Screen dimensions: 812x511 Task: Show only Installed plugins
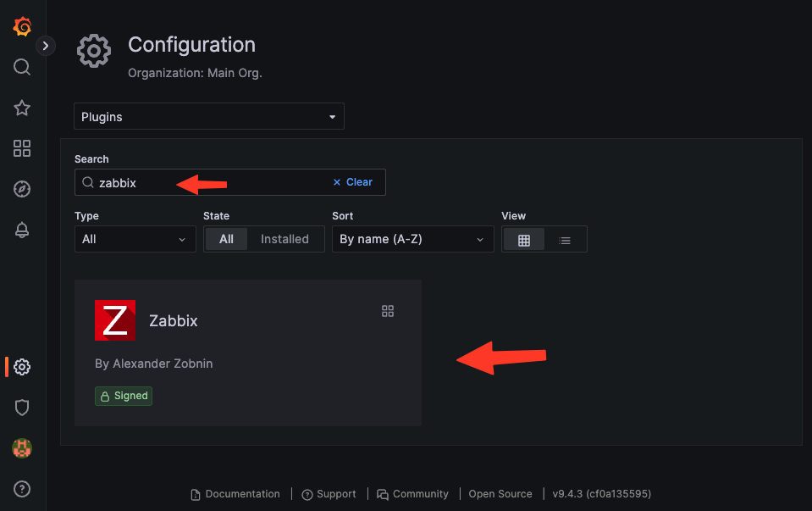click(284, 239)
